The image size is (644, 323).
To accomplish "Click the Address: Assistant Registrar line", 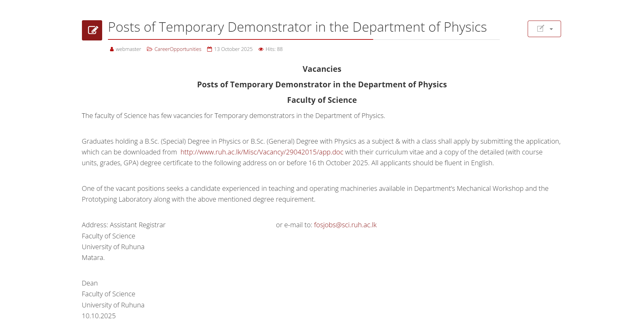I will [123, 225].
